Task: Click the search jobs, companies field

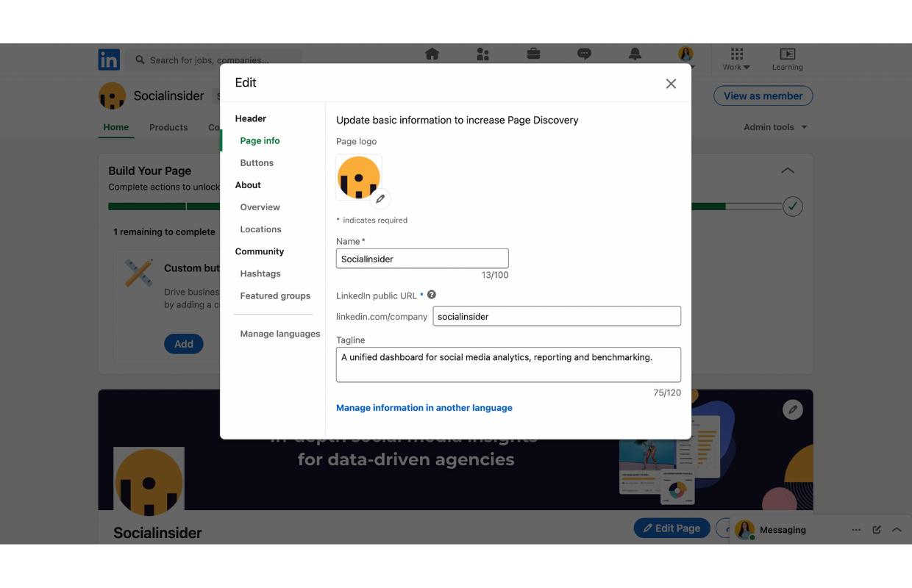Action: [x=213, y=60]
